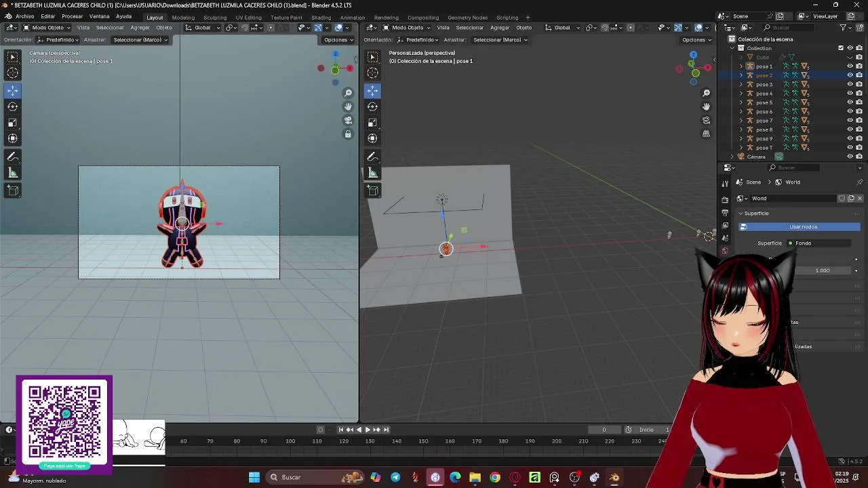Open the Render properties tab icon

(725, 200)
